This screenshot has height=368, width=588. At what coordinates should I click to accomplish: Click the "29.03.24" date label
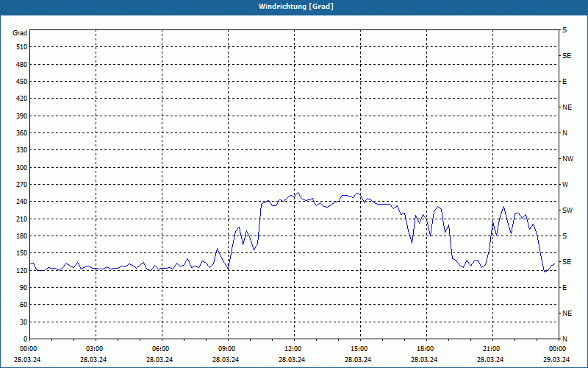coord(556,360)
